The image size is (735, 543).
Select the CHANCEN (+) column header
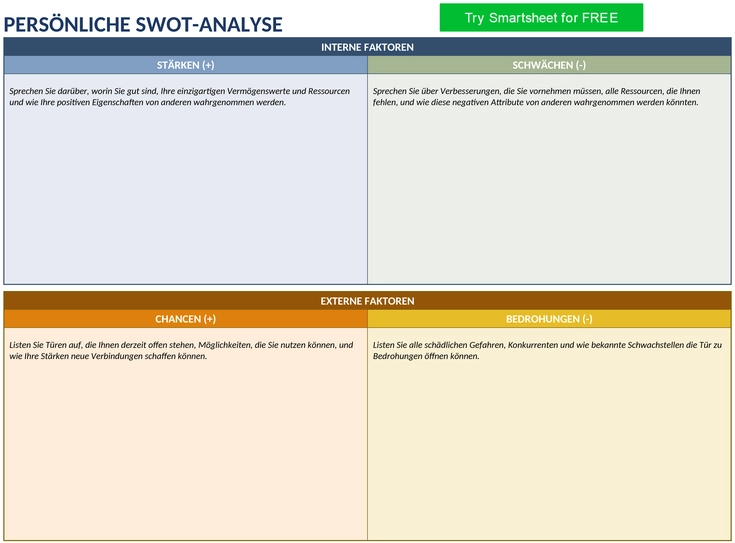186,319
